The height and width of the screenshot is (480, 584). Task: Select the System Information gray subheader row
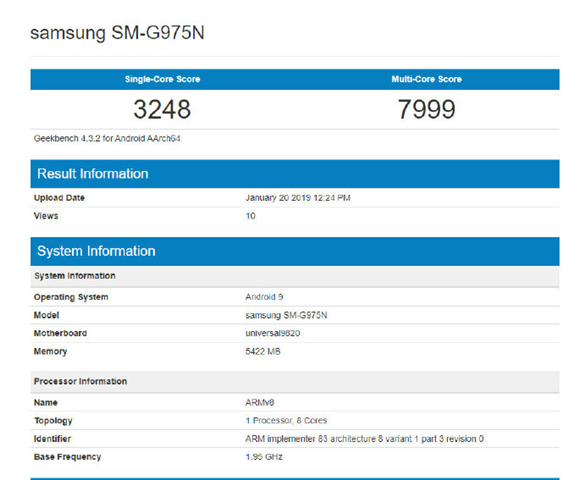click(295, 276)
